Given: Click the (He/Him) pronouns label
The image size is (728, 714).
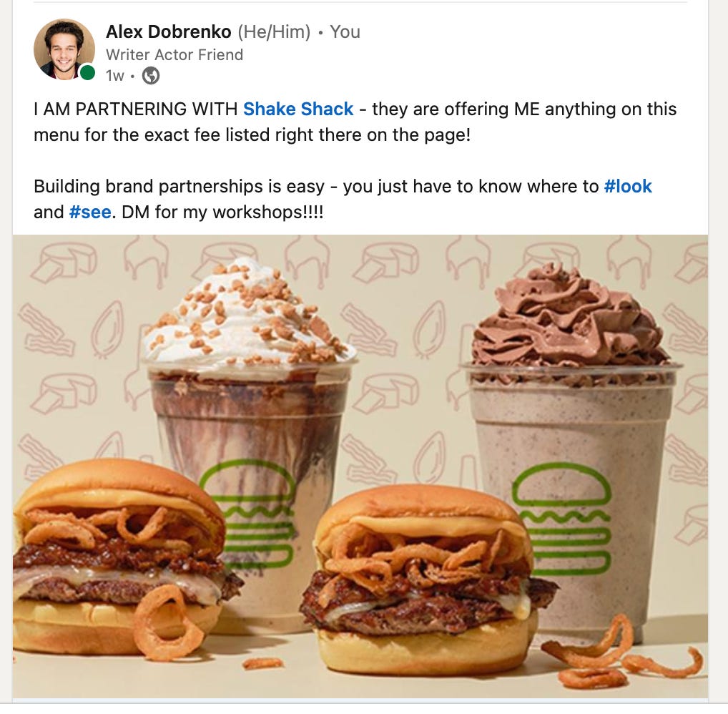Looking at the screenshot, I should [x=274, y=31].
